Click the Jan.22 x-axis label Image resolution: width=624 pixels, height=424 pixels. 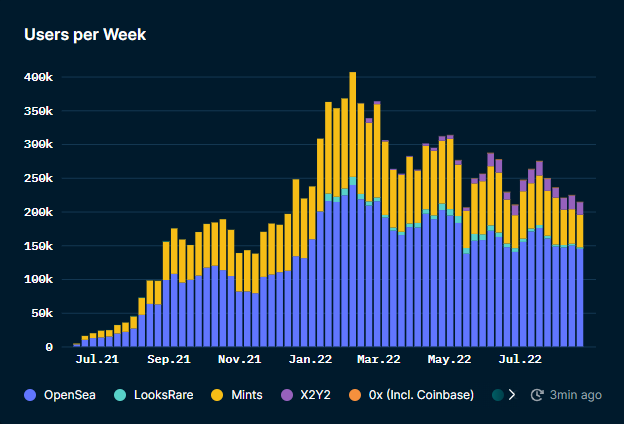click(310, 358)
